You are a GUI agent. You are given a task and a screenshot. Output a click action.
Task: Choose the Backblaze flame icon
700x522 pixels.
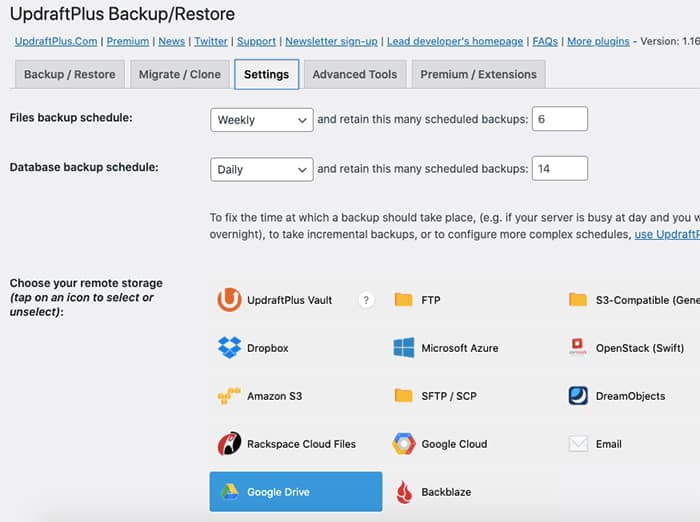tap(404, 492)
